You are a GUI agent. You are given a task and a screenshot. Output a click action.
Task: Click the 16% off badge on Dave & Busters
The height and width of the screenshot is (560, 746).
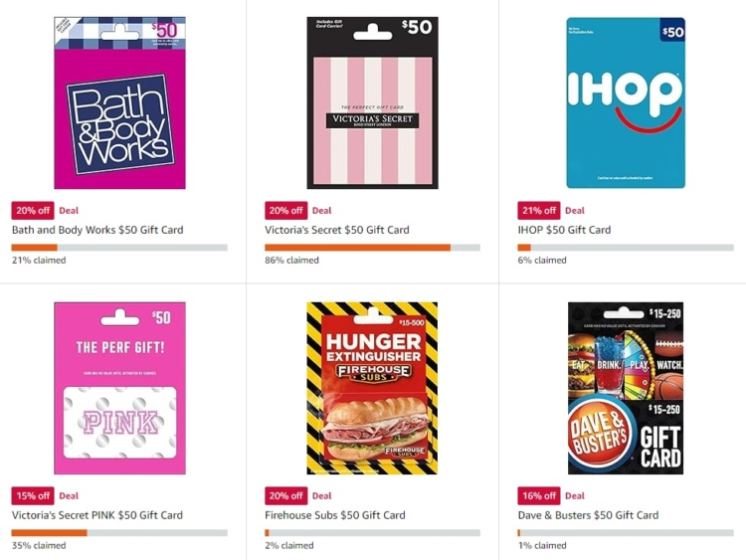click(539, 495)
